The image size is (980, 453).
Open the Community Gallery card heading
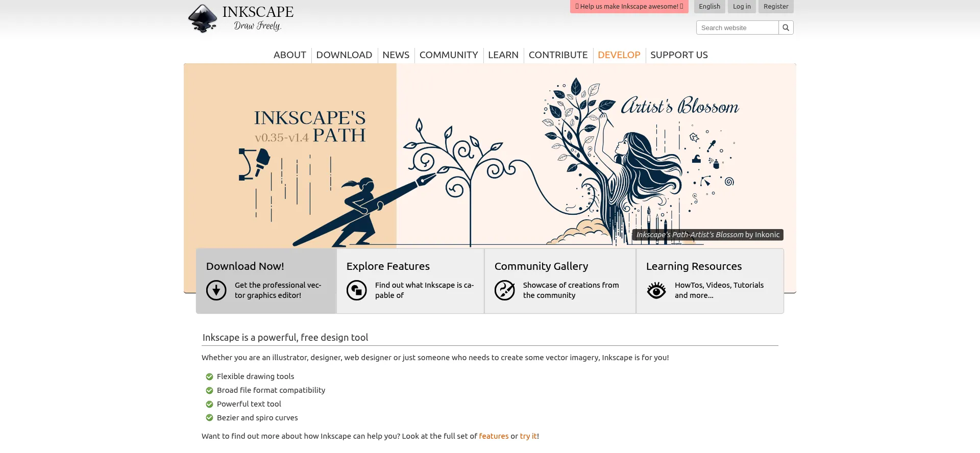[542, 266]
